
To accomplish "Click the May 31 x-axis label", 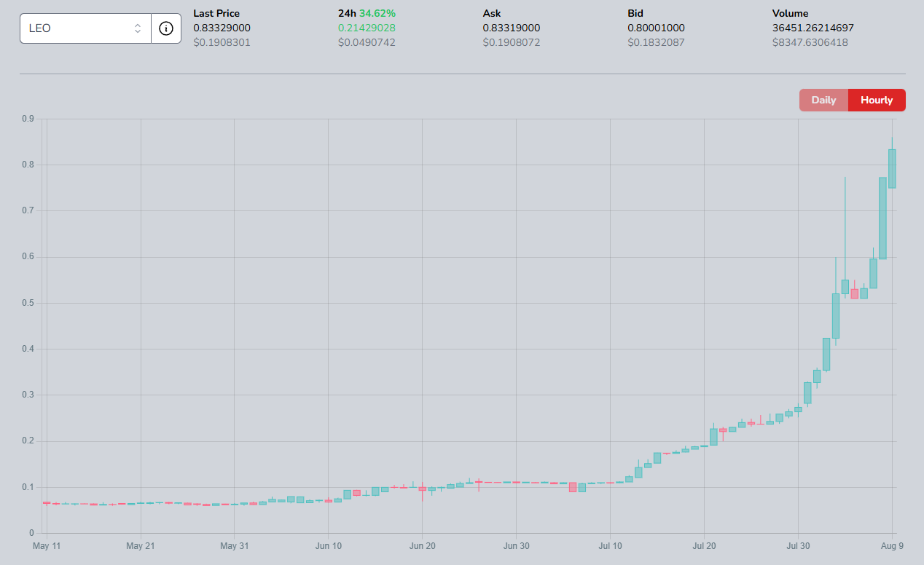I will coord(234,545).
